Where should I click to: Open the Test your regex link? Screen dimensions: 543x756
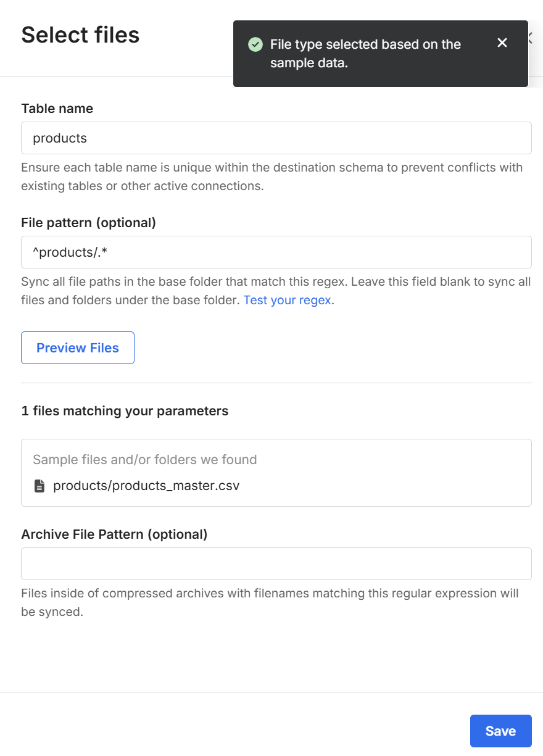[x=288, y=301]
